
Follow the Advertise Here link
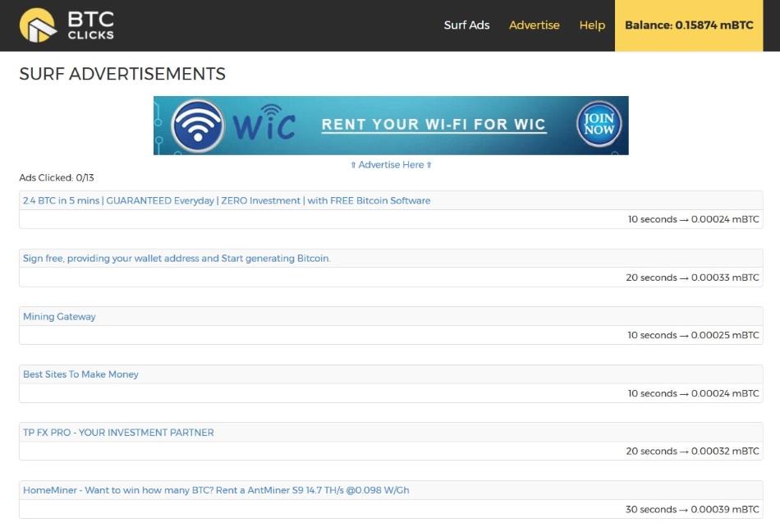pyautogui.click(x=391, y=164)
